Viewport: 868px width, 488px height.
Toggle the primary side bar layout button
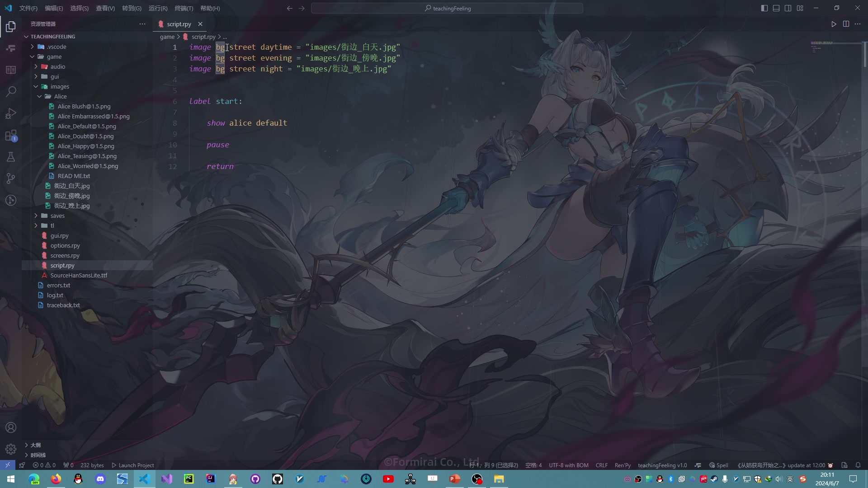[x=764, y=8]
